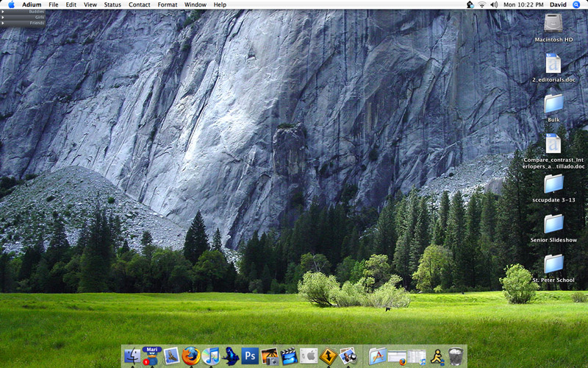Open Firefox from the Dock

click(191, 355)
